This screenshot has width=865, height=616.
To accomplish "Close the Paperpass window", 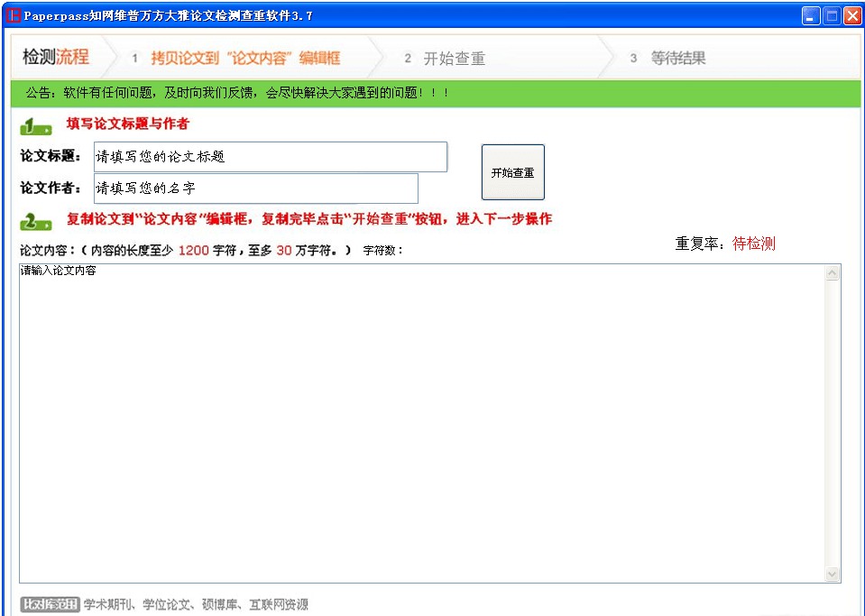I will [x=852, y=16].
